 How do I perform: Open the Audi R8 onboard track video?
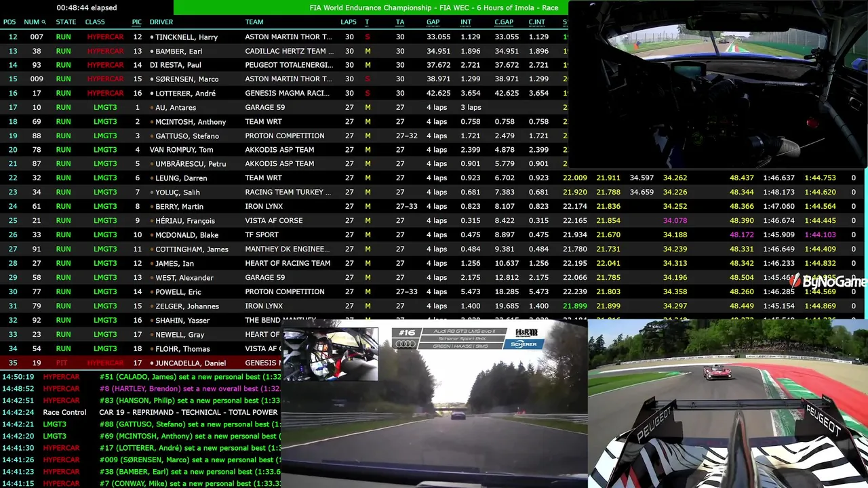click(434, 404)
